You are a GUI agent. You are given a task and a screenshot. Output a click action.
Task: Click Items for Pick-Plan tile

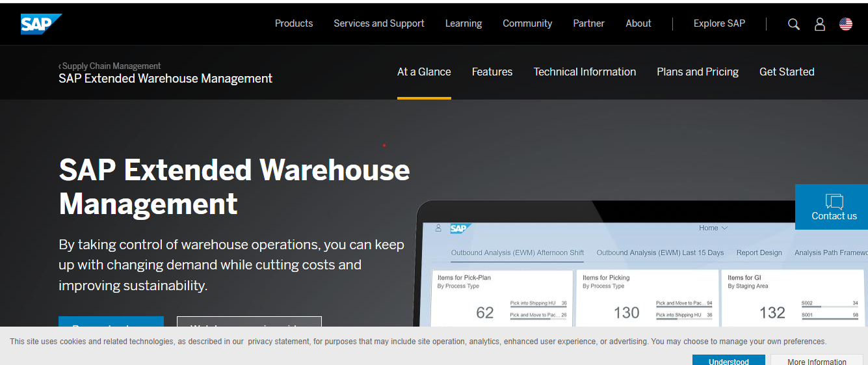click(503, 298)
